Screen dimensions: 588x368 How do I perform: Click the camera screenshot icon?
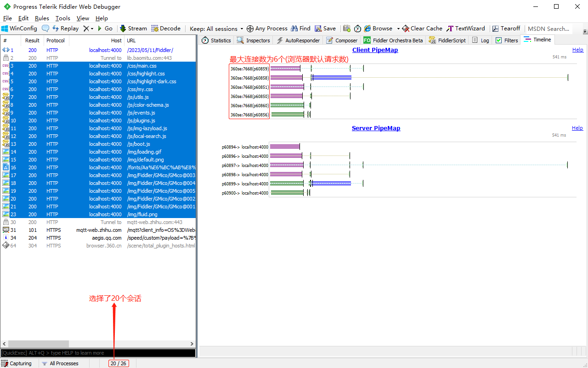coord(347,29)
